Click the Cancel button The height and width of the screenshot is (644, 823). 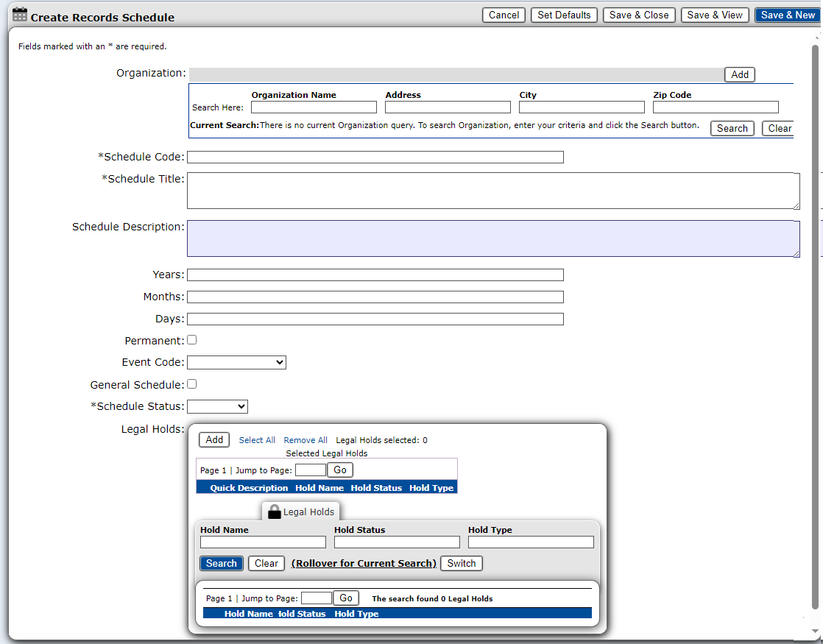[x=504, y=15]
